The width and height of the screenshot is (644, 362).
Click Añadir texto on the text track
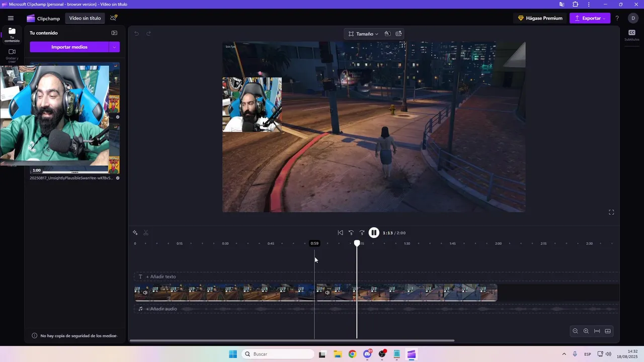pyautogui.click(x=160, y=277)
